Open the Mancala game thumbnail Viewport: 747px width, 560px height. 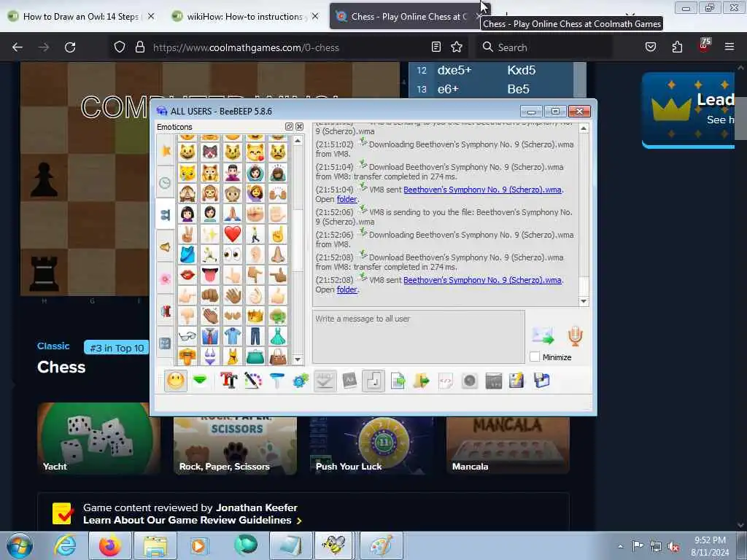pyautogui.click(x=508, y=446)
